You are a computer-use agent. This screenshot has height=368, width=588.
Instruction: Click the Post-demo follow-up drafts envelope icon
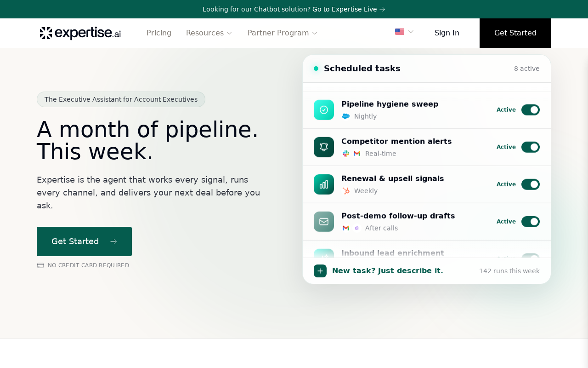(x=324, y=222)
